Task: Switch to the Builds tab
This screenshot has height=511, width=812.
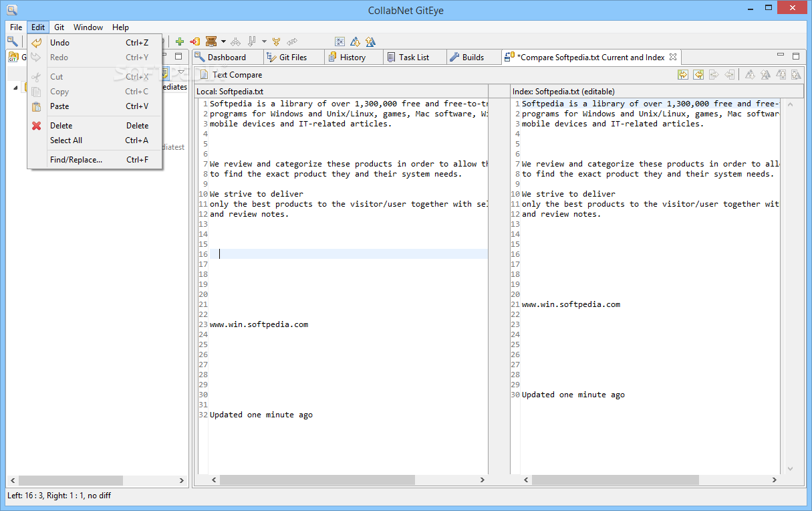Action: click(x=472, y=58)
